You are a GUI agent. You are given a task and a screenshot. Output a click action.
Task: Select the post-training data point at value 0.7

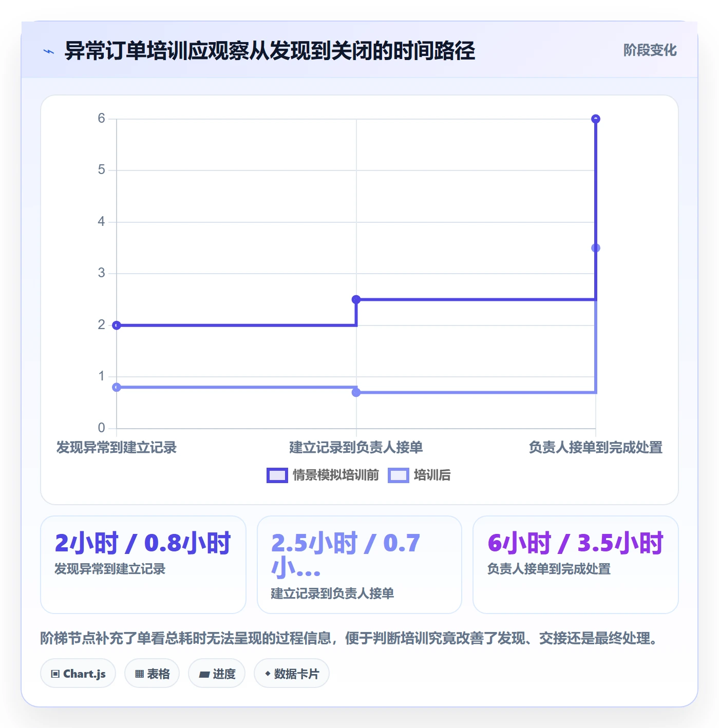[356, 392]
